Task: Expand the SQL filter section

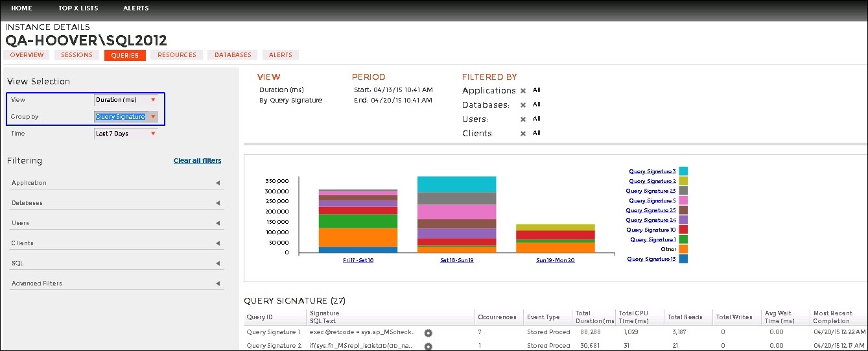Action: [117, 263]
